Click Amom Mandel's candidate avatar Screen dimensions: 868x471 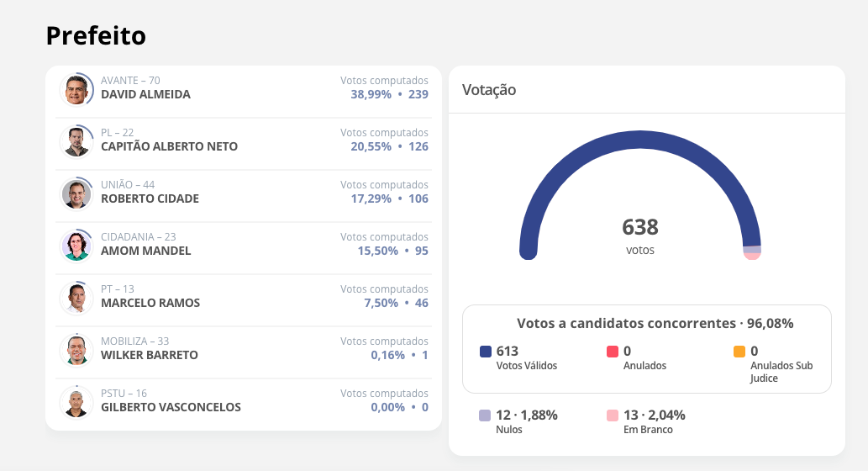point(76,246)
